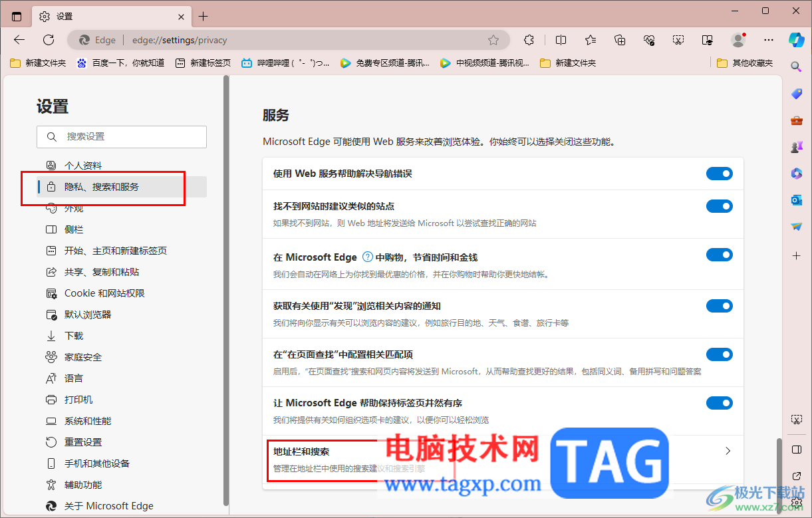Open the Outlook icon in the sidebar
Viewport: 812px width, 518px height.
pos(796,199)
